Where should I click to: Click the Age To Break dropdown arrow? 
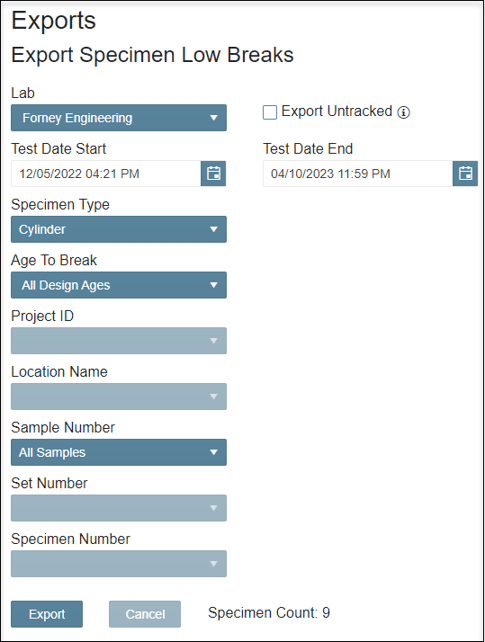click(213, 285)
